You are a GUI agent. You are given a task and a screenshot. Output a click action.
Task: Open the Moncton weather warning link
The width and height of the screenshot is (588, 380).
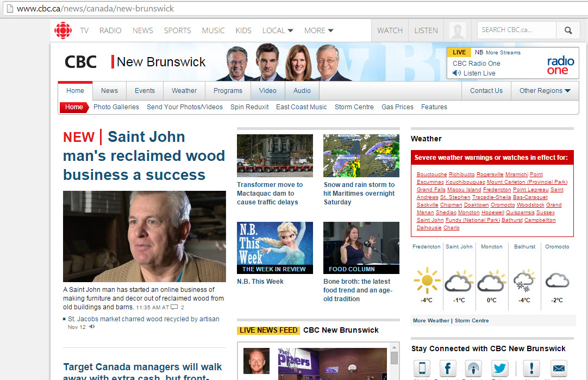click(469, 213)
